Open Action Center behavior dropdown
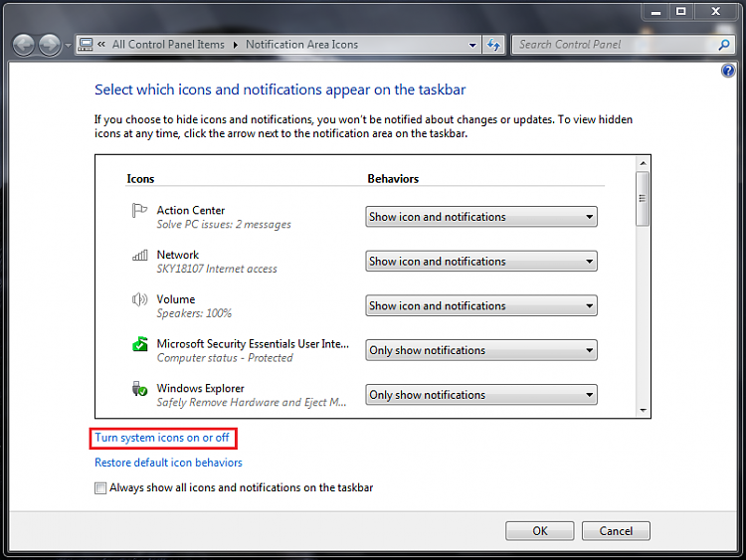 click(x=481, y=217)
